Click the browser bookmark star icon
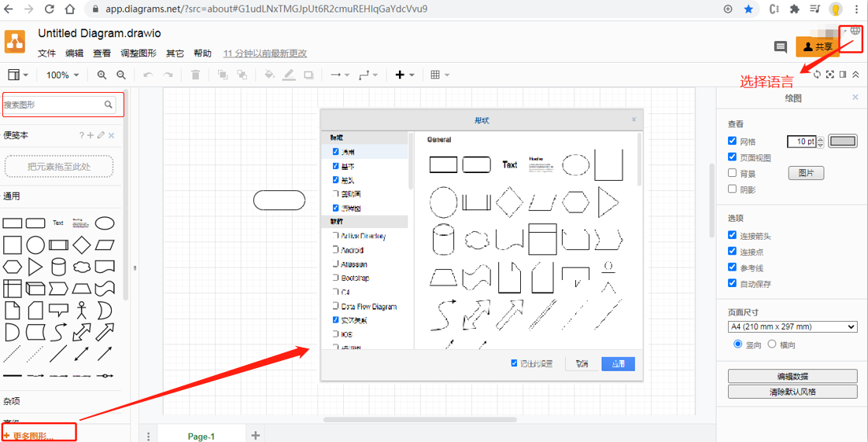The height and width of the screenshot is (442, 868). click(748, 9)
